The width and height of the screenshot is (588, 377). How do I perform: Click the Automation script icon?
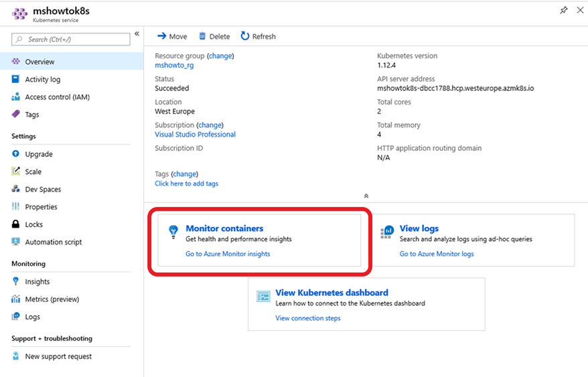click(16, 242)
